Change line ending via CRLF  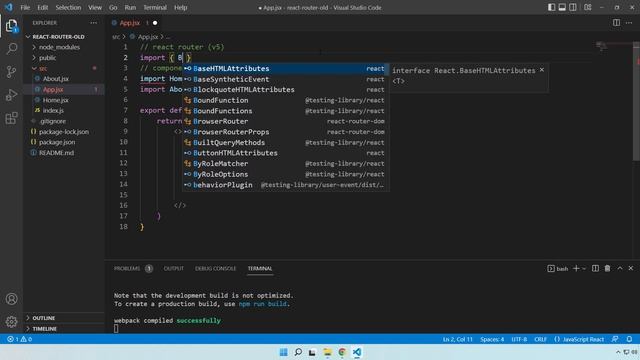pos(540,339)
